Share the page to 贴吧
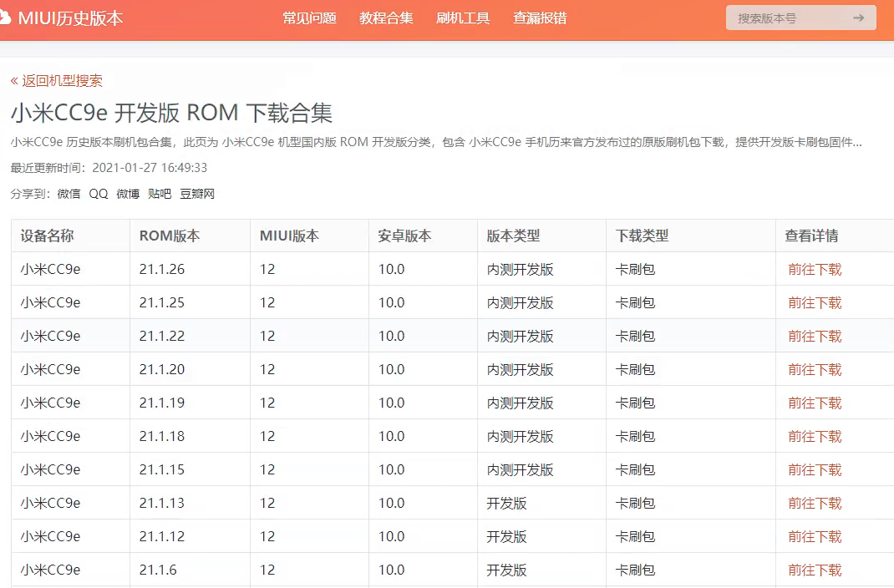This screenshot has width=894, height=588. coord(160,194)
